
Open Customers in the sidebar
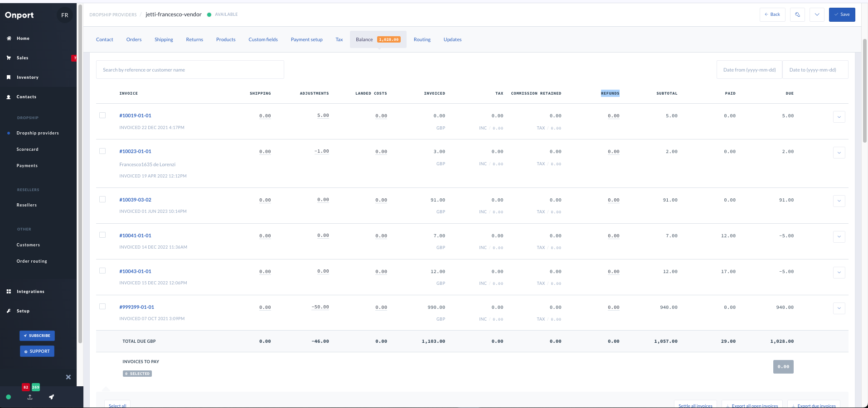click(x=28, y=245)
